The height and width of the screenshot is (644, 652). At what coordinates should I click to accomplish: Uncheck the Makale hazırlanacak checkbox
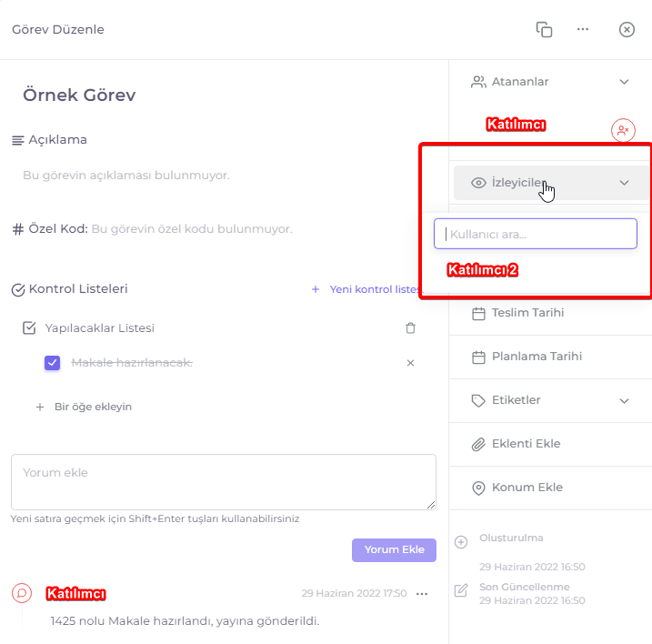pos(53,363)
